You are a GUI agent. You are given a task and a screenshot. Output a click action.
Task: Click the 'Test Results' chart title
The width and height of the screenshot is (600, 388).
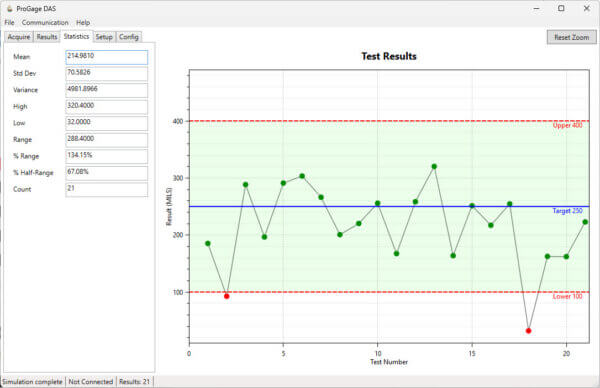[x=389, y=56]
